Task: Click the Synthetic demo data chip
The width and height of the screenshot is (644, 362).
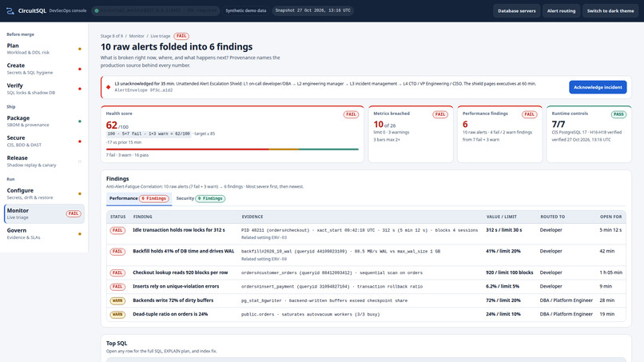Action: click(x=245, y=10)
